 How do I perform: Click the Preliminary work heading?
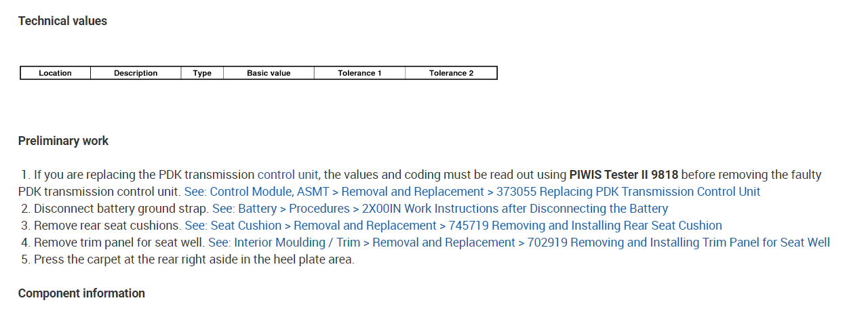[x=63, y=141]
